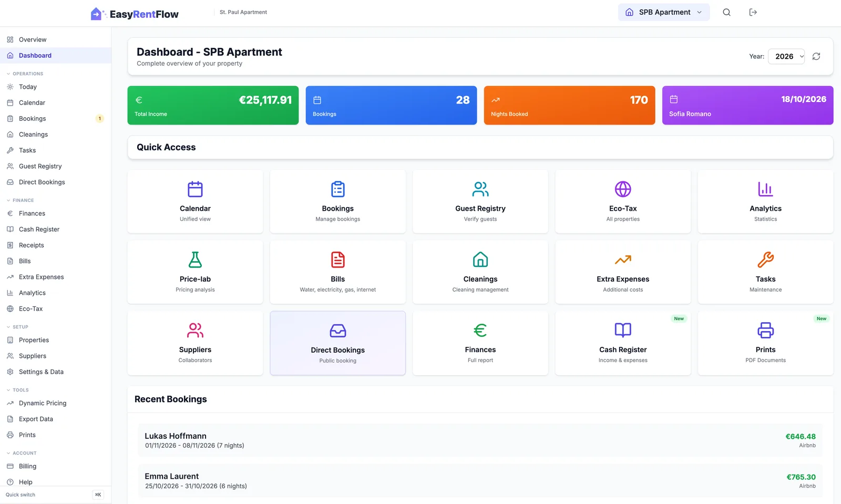
Task: Click the EasyRentFlow logo icon
Action: (x=97, y=14)
